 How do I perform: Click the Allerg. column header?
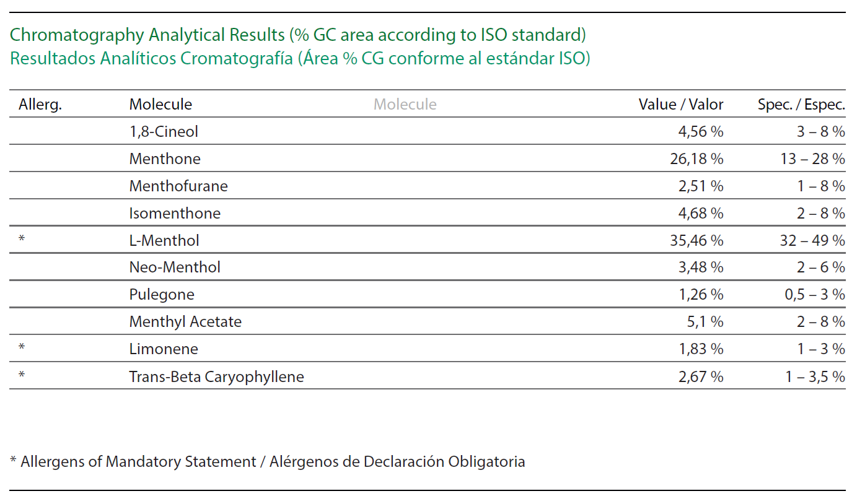click(40, 105)
